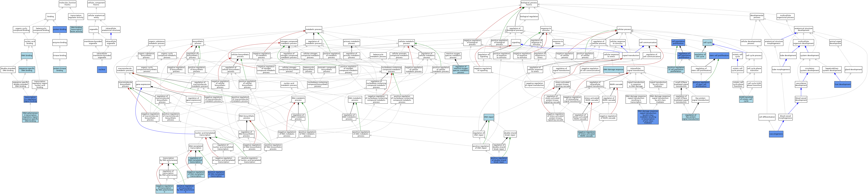Click the 'tube morphogenesis' node
This screenshot has height=194, width=868.
click(x=781, y=69)
